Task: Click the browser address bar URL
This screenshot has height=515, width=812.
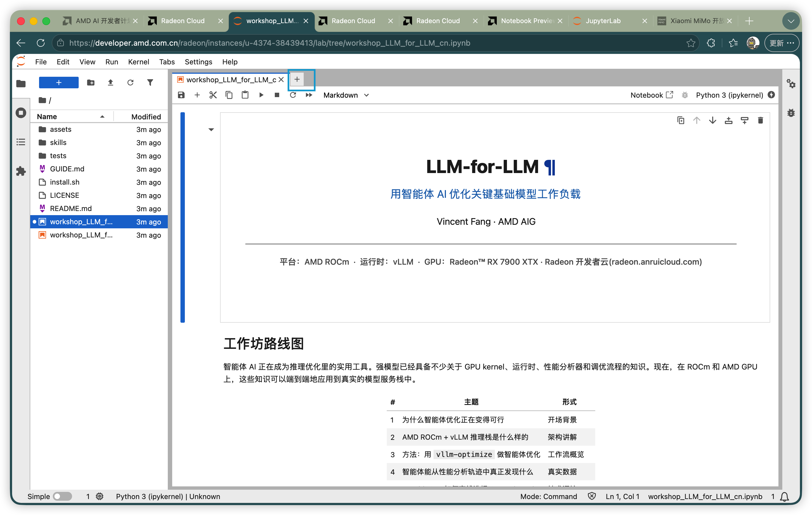Action: [x=270, y=43]
